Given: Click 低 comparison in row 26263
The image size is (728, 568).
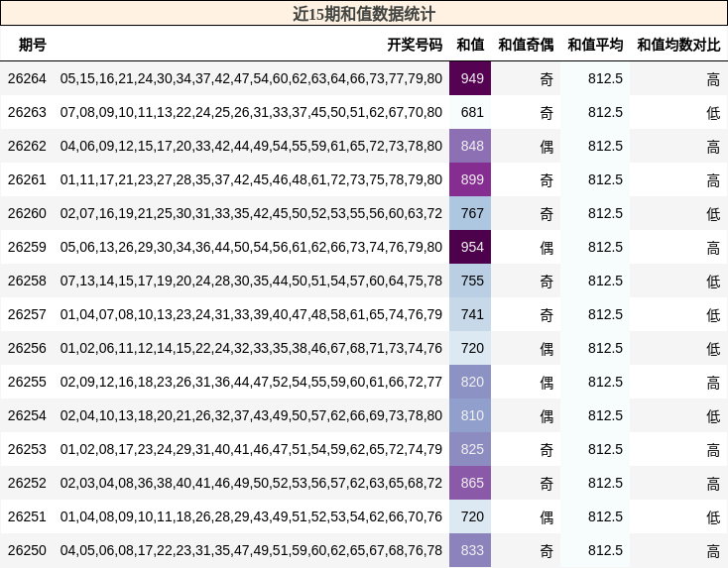Looking at the screenshot, I should coord(713,113).
